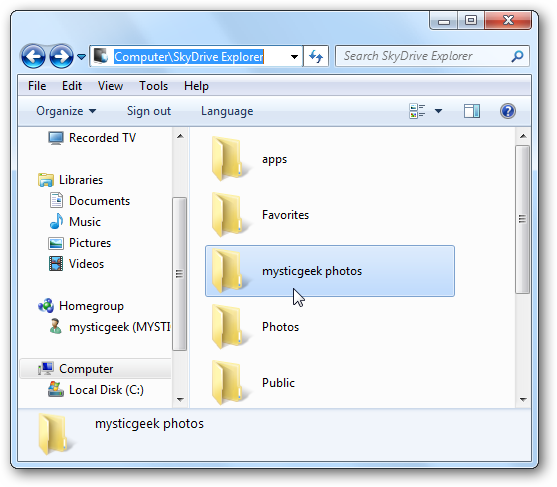Screen dimensions: 557x487
Task: Open the Tools menu
Action: [x=153, y=86]
